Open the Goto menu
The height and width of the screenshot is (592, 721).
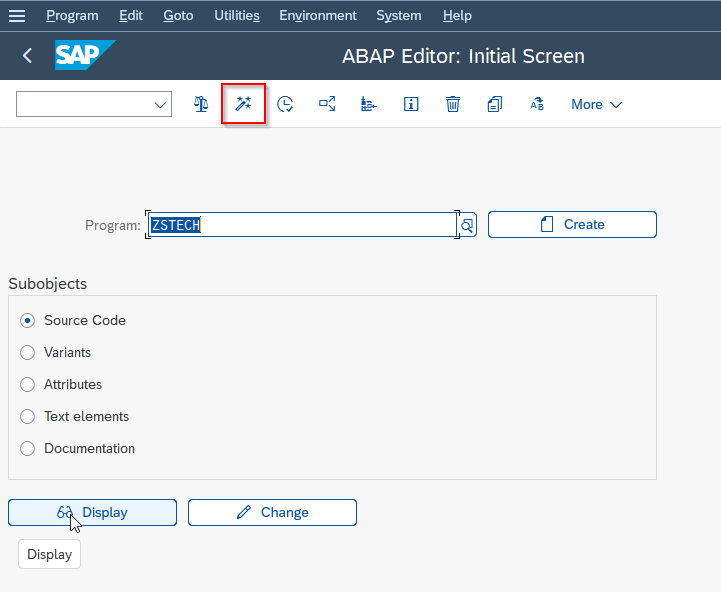point(178,16)
